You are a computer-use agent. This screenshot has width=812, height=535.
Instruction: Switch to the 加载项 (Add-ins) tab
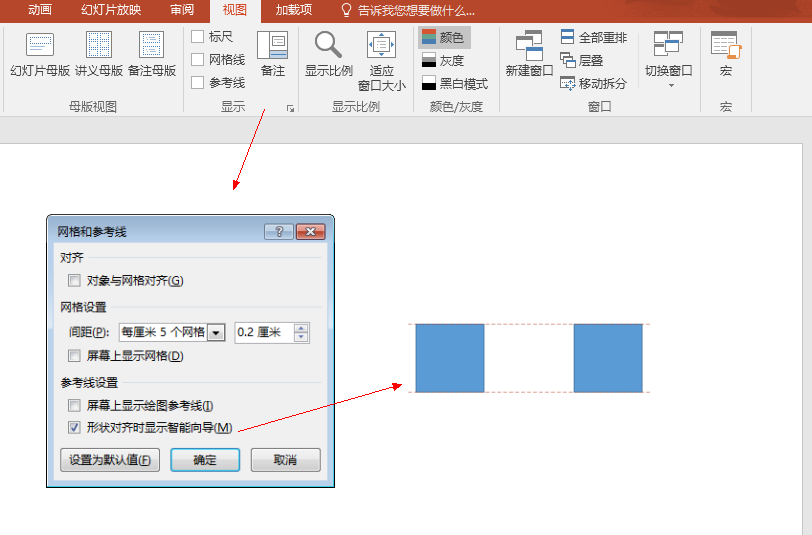click(294, 10)
